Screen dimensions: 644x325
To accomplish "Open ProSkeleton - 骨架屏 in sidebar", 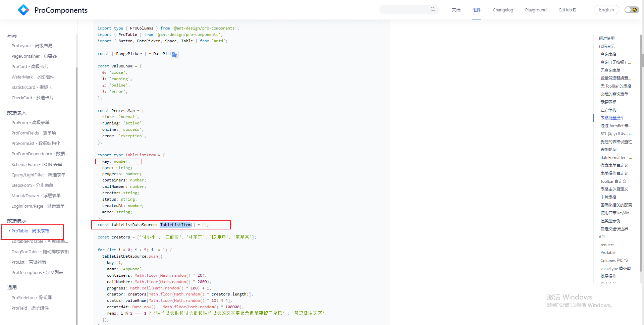I will click(x=32, y=297).
